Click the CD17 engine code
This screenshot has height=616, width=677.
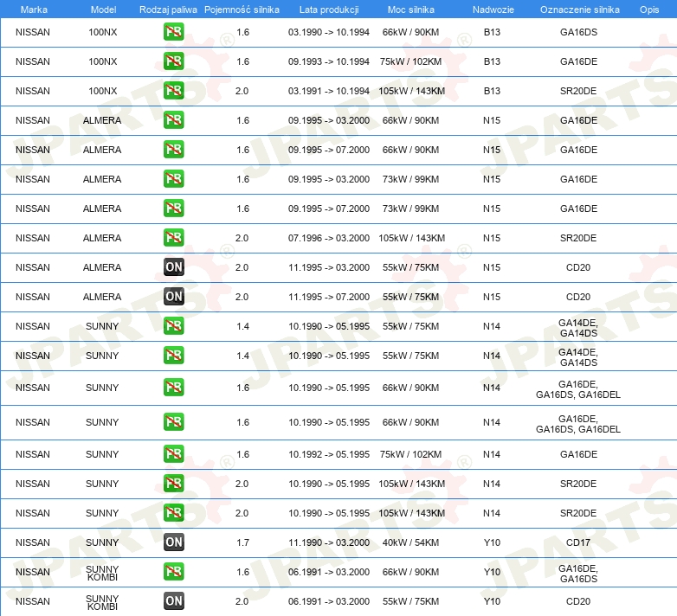point(578,542)
